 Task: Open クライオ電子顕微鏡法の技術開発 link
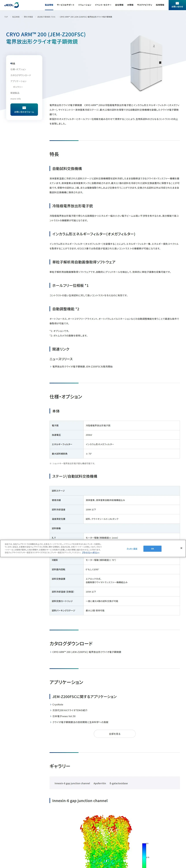click(80, 722)
